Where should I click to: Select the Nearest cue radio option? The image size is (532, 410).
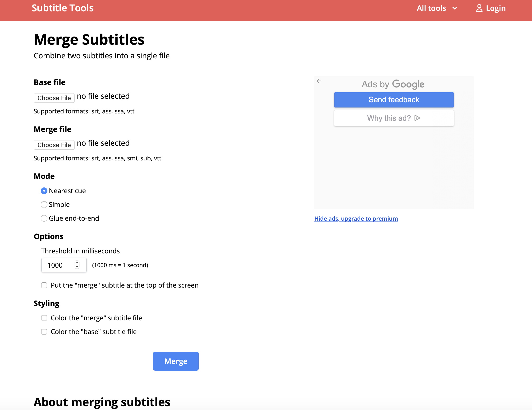(x=44, y=191)
